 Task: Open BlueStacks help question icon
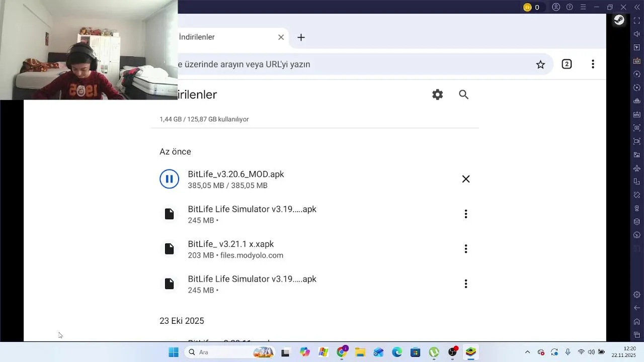pos(570,7)
